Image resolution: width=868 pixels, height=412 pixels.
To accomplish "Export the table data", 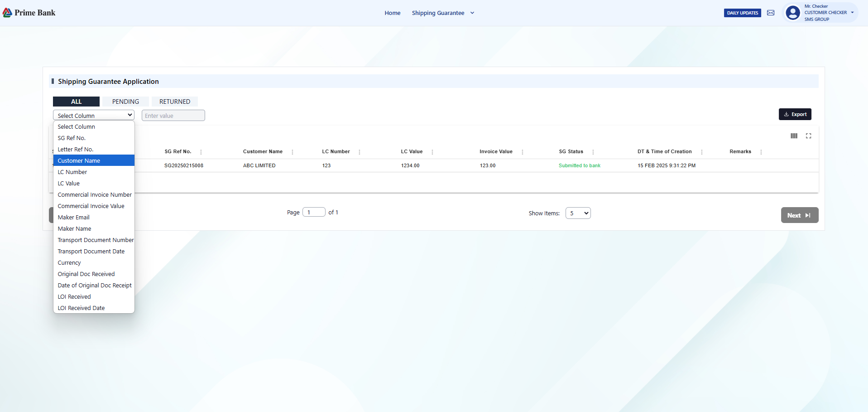I will [x=795, y=114].
